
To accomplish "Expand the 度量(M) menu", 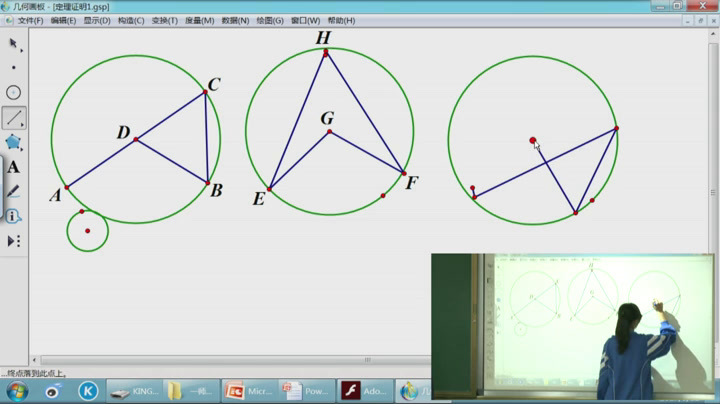I will tap(201, 20).
